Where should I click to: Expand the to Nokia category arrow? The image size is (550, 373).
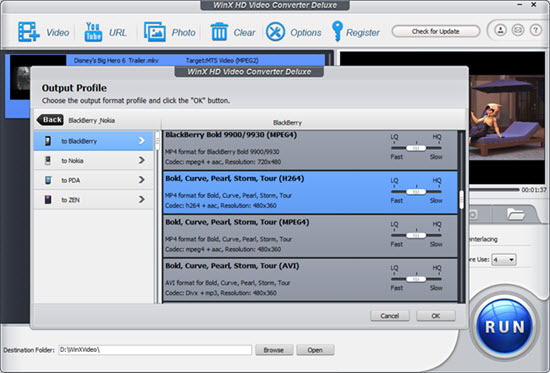pos(141,160)
